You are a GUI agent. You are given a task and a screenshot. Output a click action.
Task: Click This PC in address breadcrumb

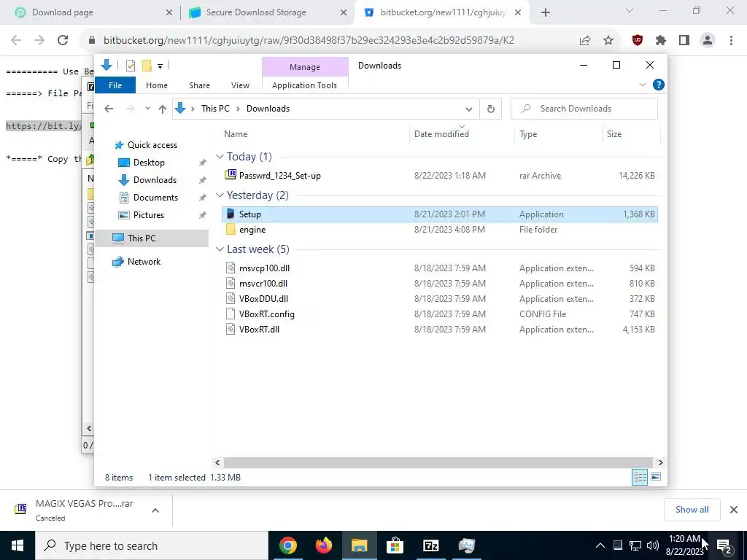(215, 109)
